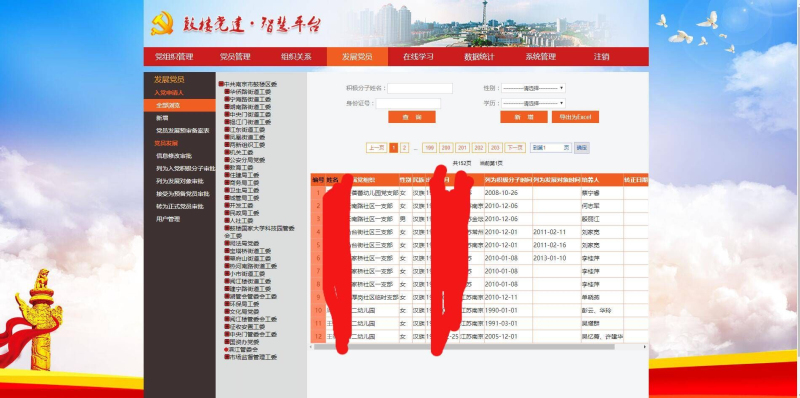Click icon beside 江东街道工委 tree node

coord(227,130)
